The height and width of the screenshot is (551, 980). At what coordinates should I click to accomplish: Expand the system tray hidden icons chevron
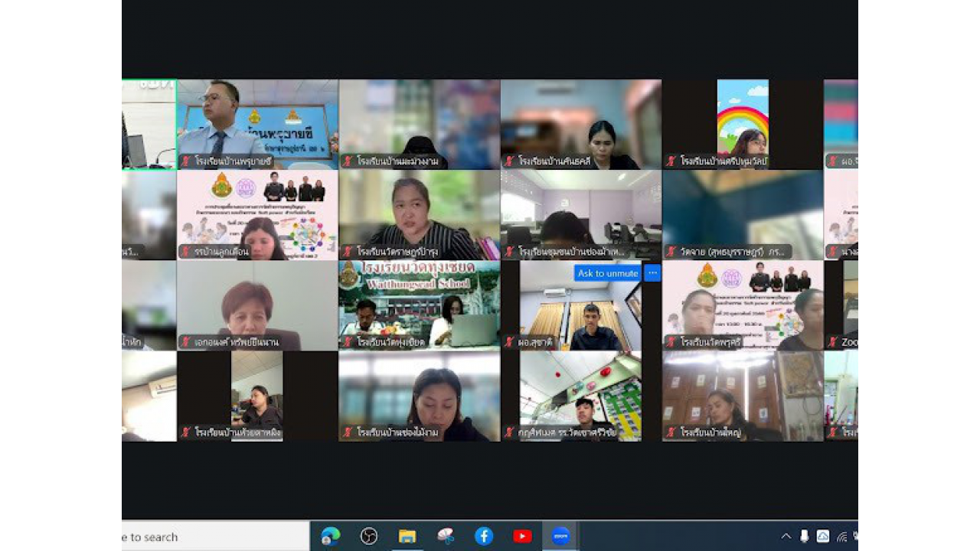point(786,536)
